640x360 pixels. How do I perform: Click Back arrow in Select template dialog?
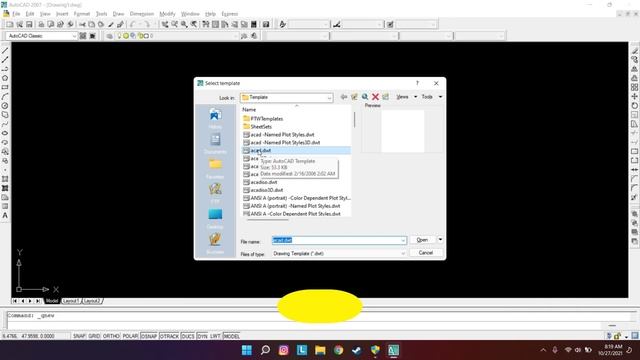(x=344, y=97)
